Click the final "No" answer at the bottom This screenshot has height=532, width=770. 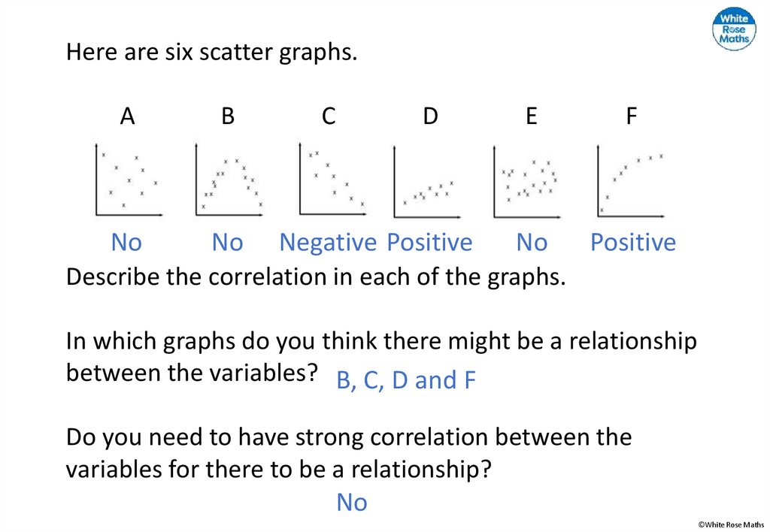351,502
